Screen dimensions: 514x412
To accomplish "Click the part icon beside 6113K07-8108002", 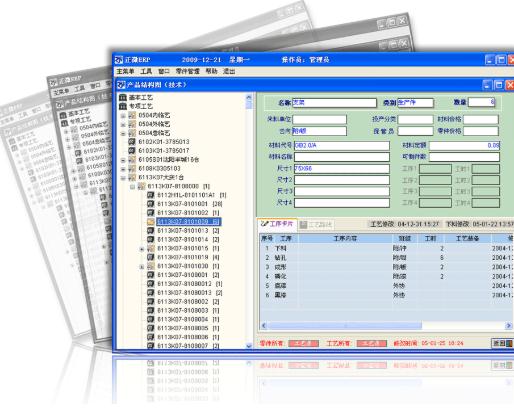I will [x=151, y=302].
